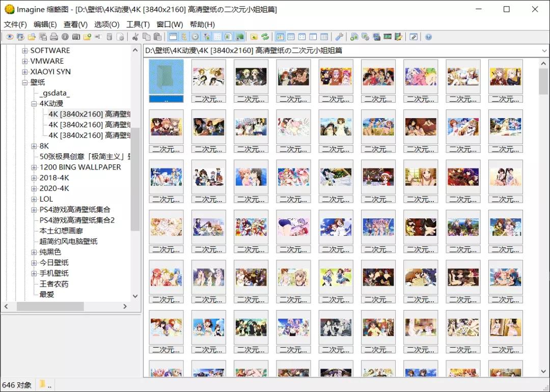The image size is (550, 392).
Task: Click batch convert icon with green plus
Action: pyautogui.click(x=354, y=37)
